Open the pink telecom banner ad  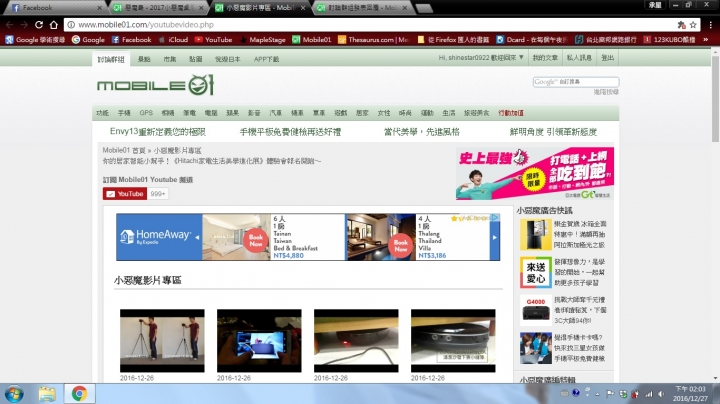pos(535,174)
